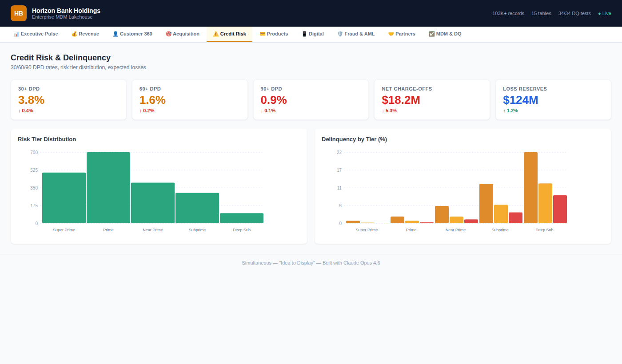Switch to the Revenue tab
Screen dimensions: 622x364
pyautogui.click(x=85, y=34)
